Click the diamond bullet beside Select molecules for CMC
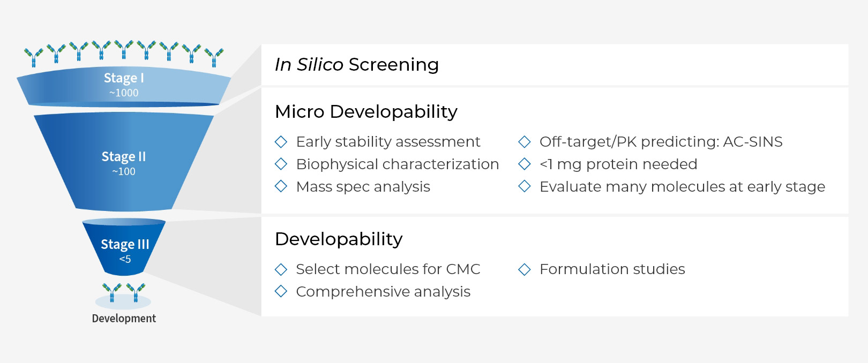868x363 pixels. click(281, 269)
